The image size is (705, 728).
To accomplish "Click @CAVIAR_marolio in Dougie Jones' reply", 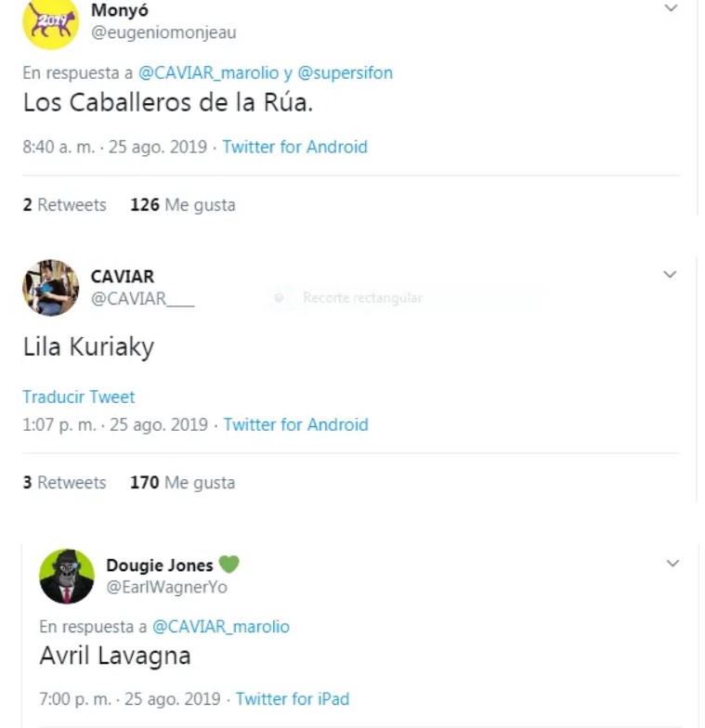I will [x=221, y=627].
